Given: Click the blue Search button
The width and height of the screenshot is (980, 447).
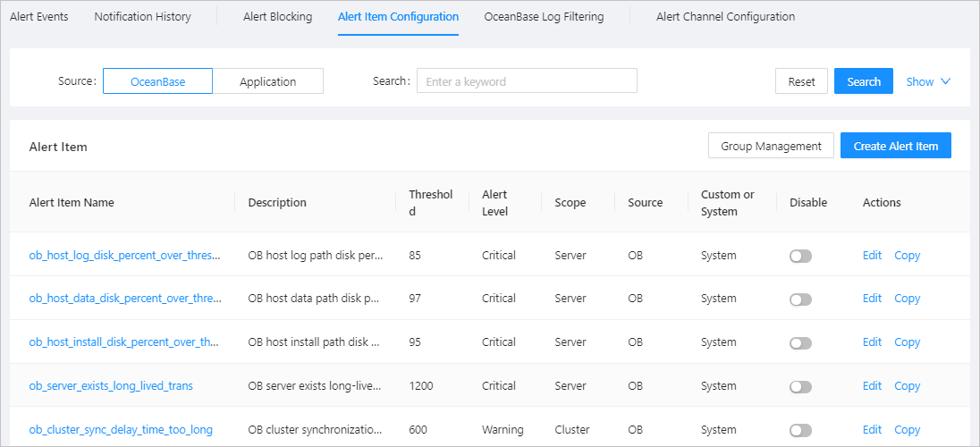Looking at the screenshot, I should (x=864, y=81).
